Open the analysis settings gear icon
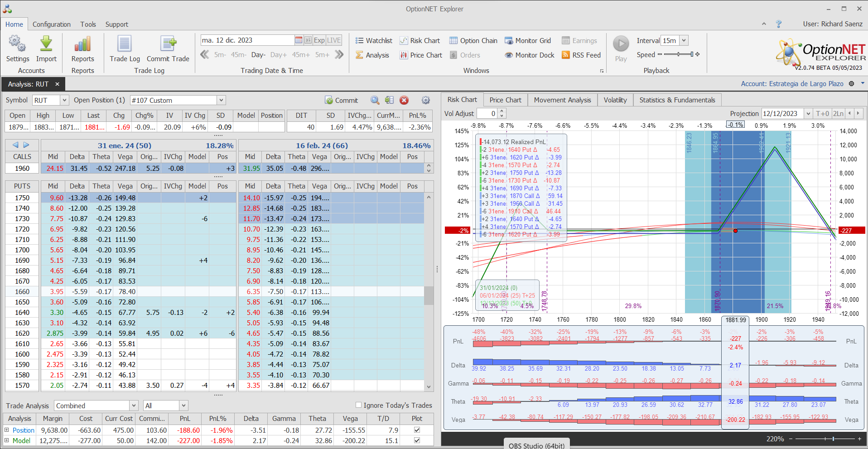This screenshot has width=868, height=449. (x=426, y=100)
